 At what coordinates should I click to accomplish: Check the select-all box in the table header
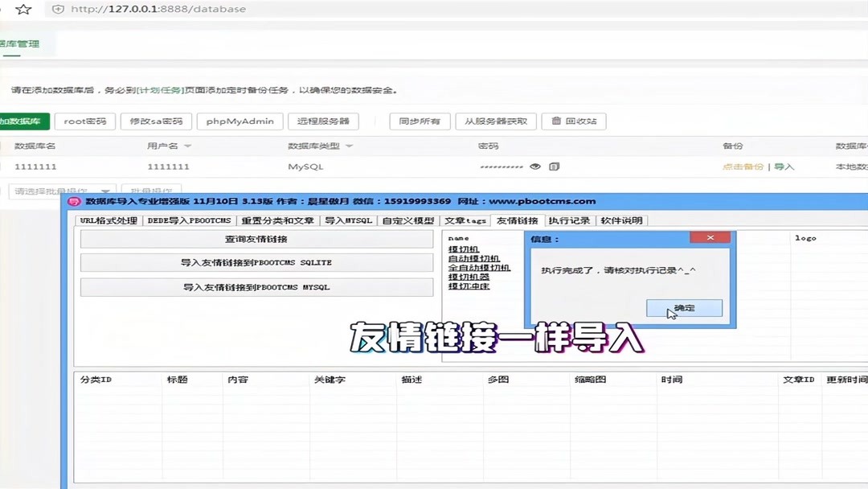[2, 146]
